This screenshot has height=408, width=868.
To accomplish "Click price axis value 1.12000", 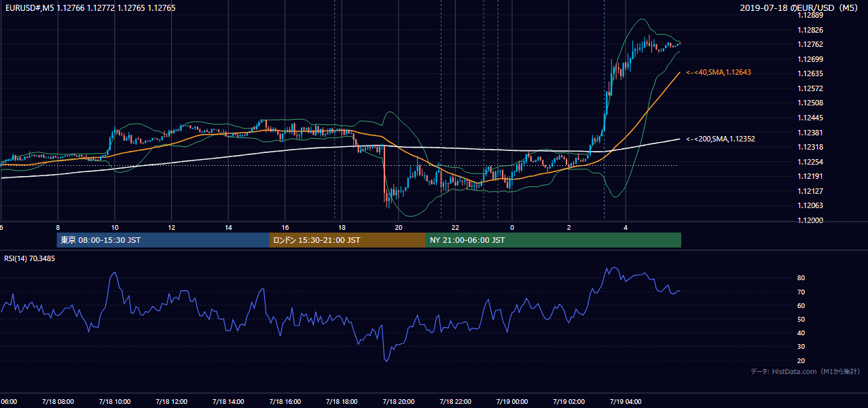I will pyautogui.click(x=810, y=220).
